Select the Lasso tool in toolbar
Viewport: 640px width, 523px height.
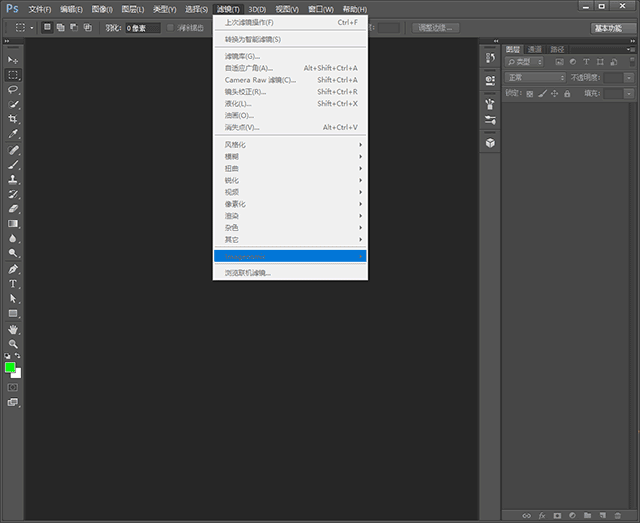tap(14, 89)
